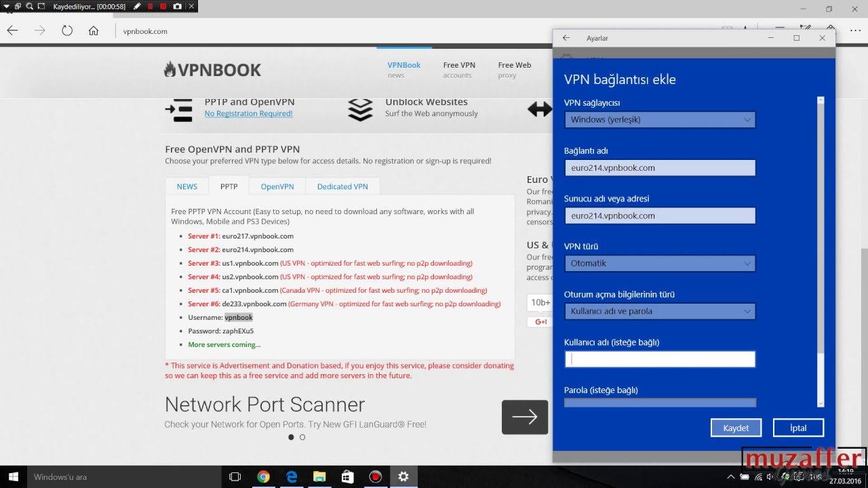868x488 pixels.
Task: Click the Kullanıcı adı input field
Action: [x=660, y=359]
